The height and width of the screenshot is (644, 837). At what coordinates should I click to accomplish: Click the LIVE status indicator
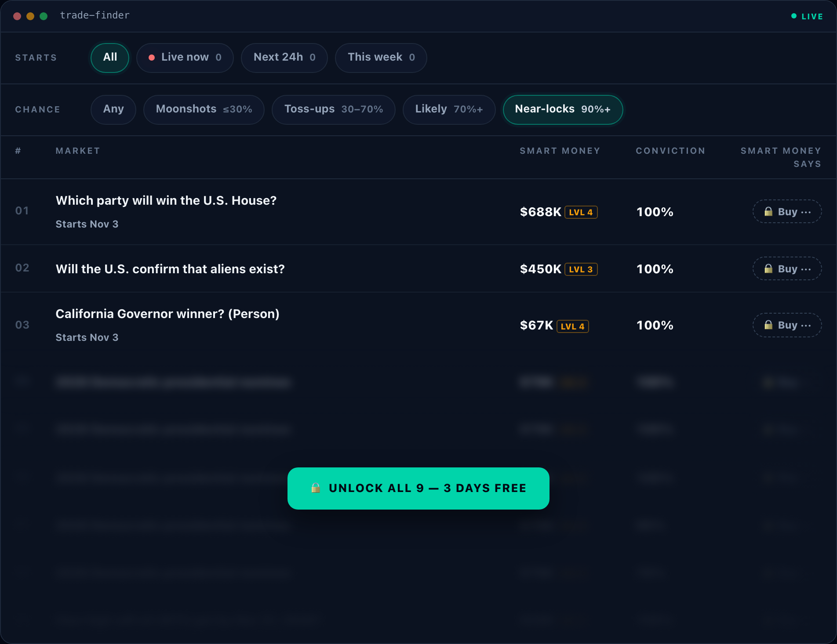[807, 16]
